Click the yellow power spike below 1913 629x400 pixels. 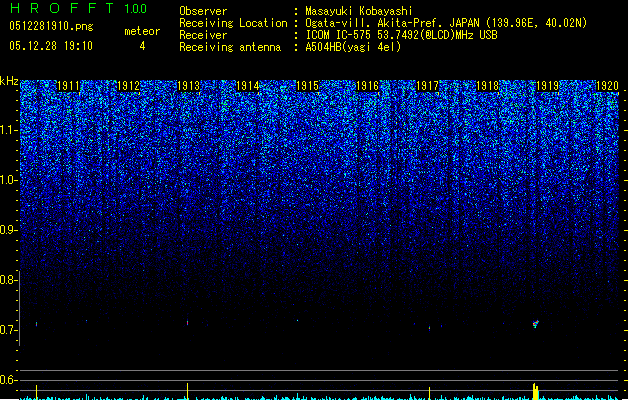click(x=187, y=391)
